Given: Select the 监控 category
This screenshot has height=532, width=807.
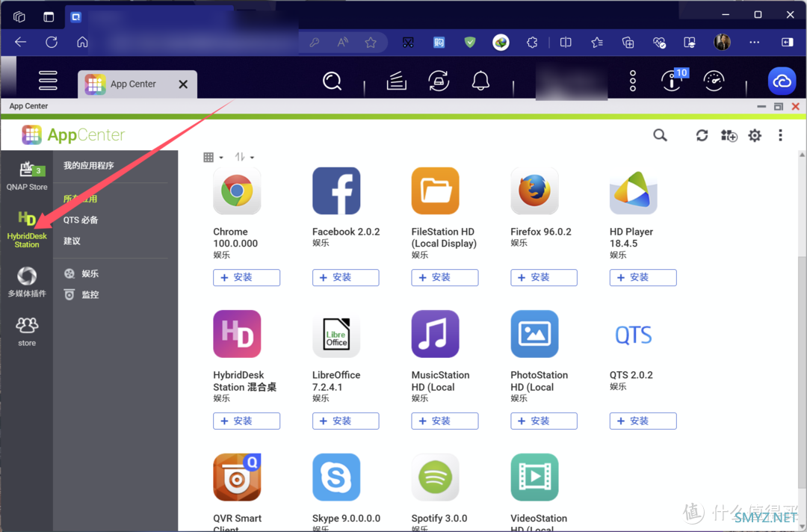Looking at the screenshot, I should click(81, 294).
